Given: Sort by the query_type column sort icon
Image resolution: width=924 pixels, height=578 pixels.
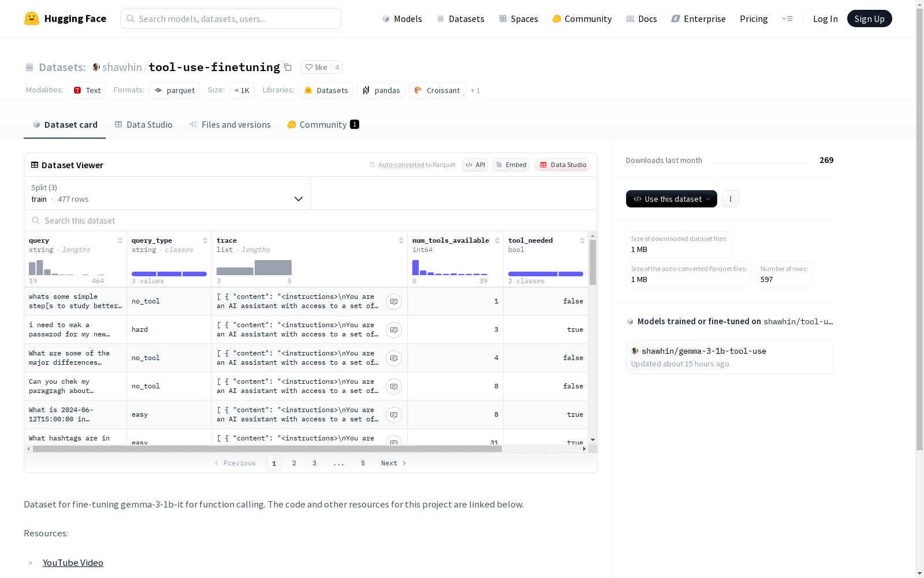Looking at the screenshot, I should pyautogui.click(x=205, y=240).
